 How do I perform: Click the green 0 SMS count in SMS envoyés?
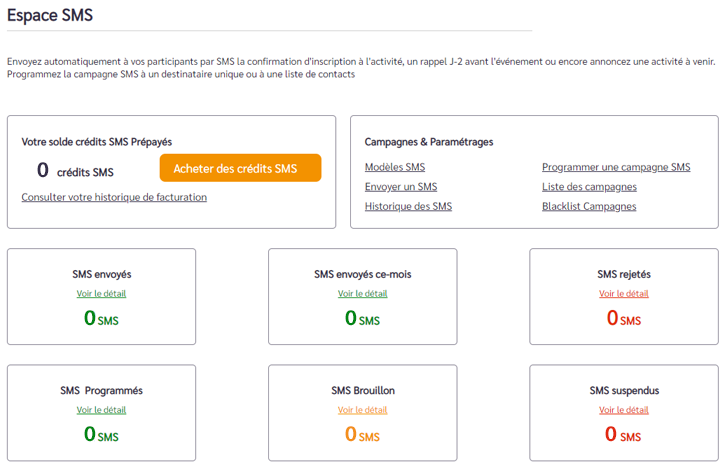tap(101, 318)
